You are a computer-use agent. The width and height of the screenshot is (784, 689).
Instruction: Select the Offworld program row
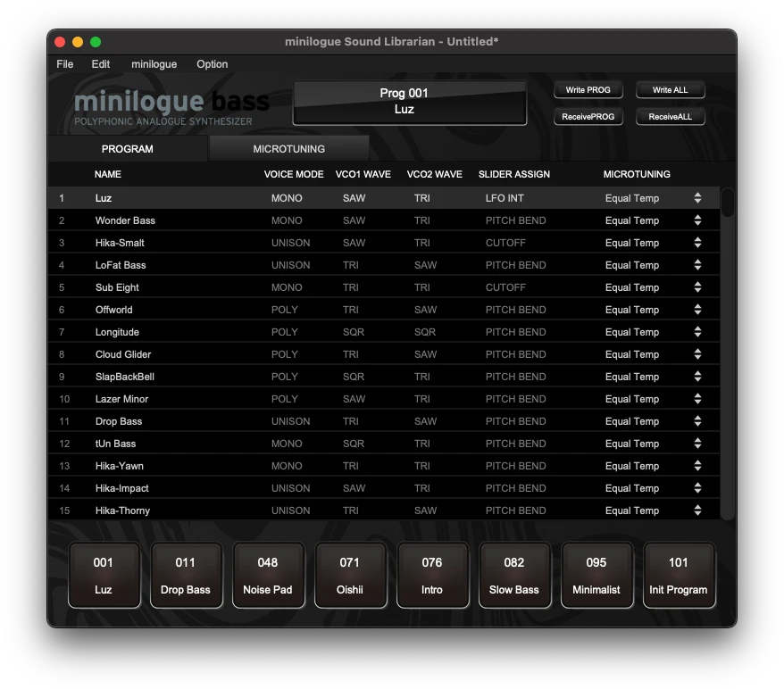384,310
